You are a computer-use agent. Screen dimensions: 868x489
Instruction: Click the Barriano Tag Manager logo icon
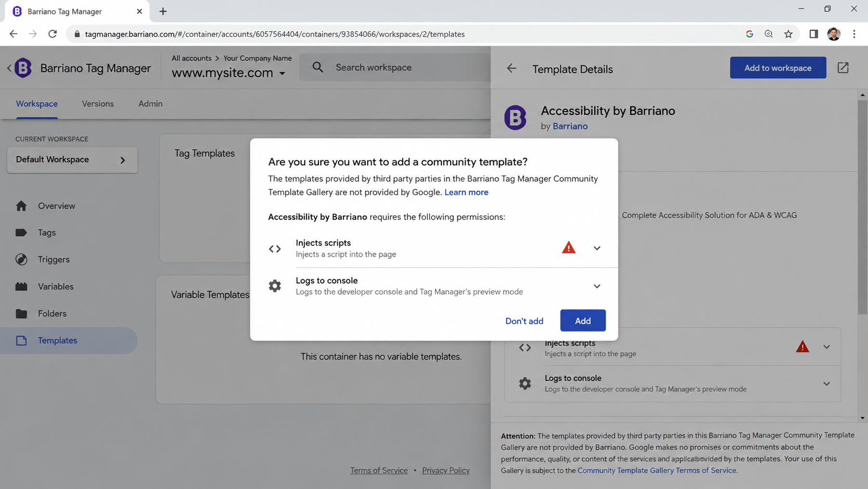click(23, 68)
